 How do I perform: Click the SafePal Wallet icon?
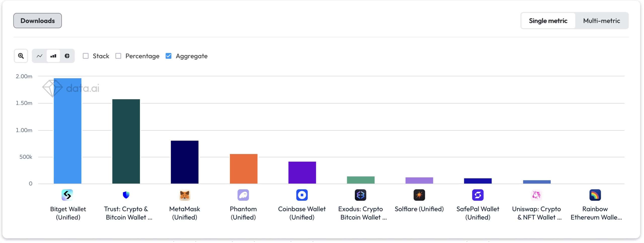coord(478,195)
